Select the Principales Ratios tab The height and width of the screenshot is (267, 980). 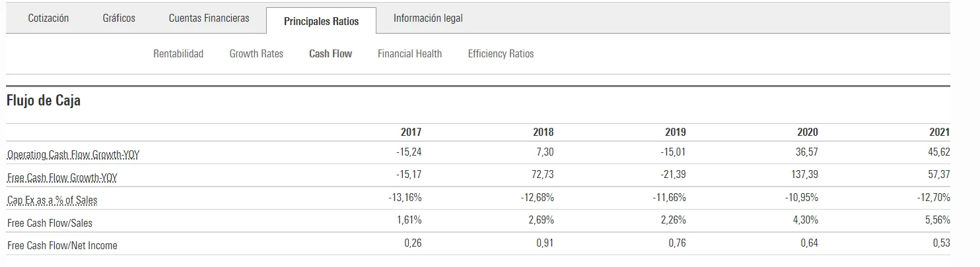pyautogui.click(x=321, y=21)
